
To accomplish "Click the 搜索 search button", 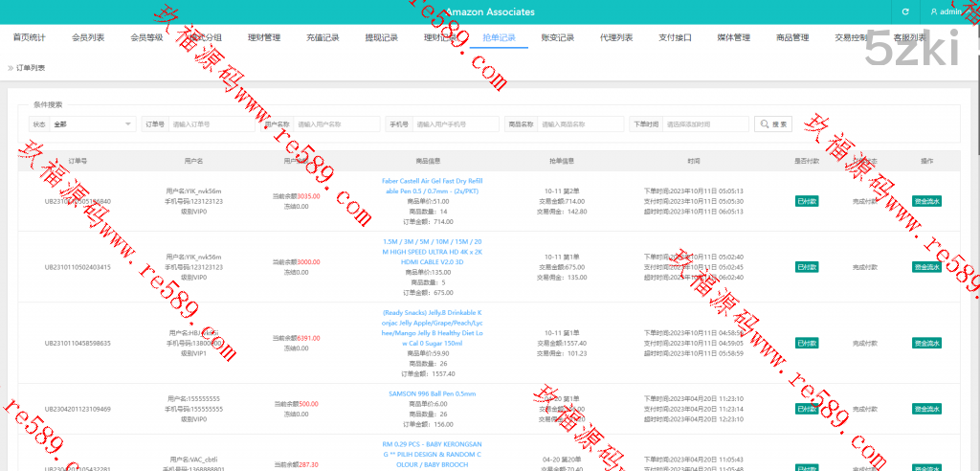I will coord(773,123).
